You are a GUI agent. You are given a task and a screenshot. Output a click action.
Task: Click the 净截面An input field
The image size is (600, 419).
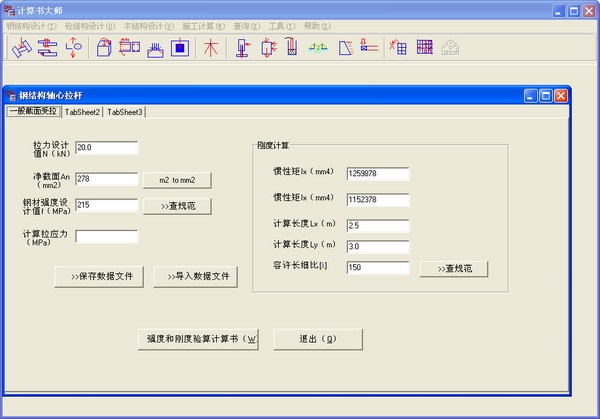107,179
